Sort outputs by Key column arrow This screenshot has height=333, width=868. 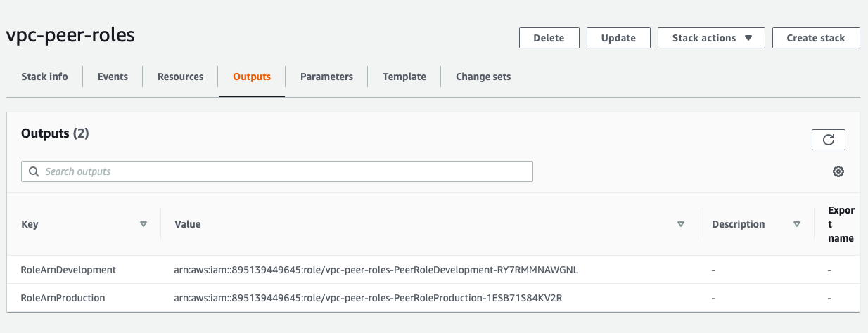(143, 224)
